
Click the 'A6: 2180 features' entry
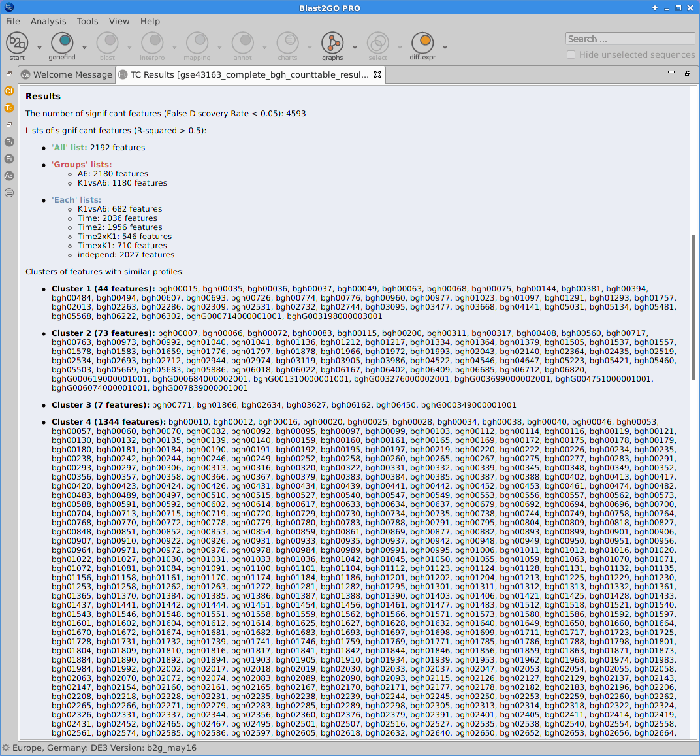(x=113, y=174)
